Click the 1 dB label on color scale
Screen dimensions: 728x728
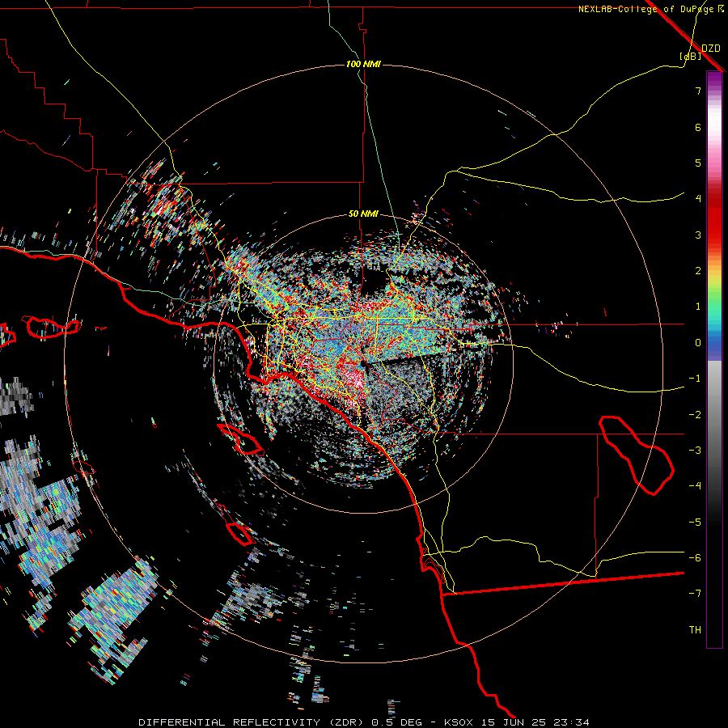point(698,307)
